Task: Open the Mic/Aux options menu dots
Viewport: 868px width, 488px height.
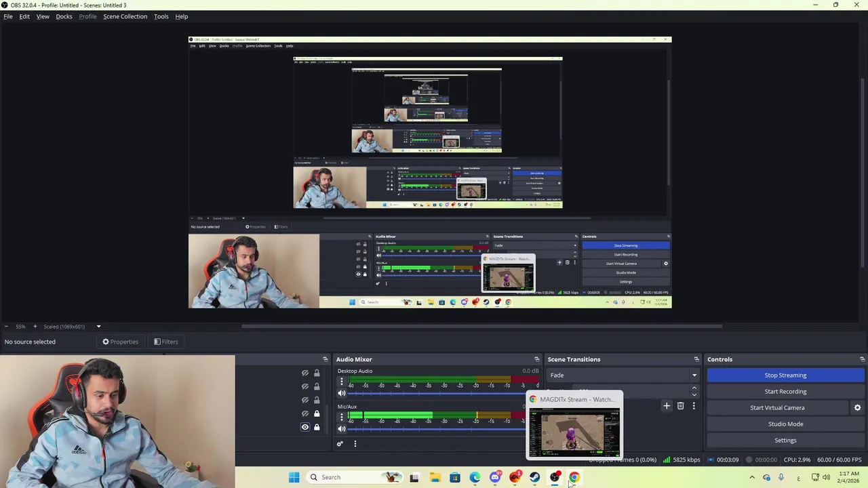Action: 342,417
